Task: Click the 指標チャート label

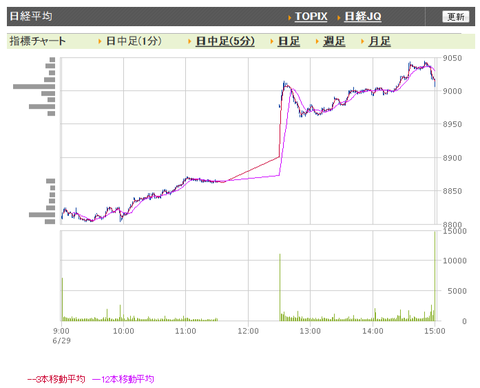Action: click(38, 41)
